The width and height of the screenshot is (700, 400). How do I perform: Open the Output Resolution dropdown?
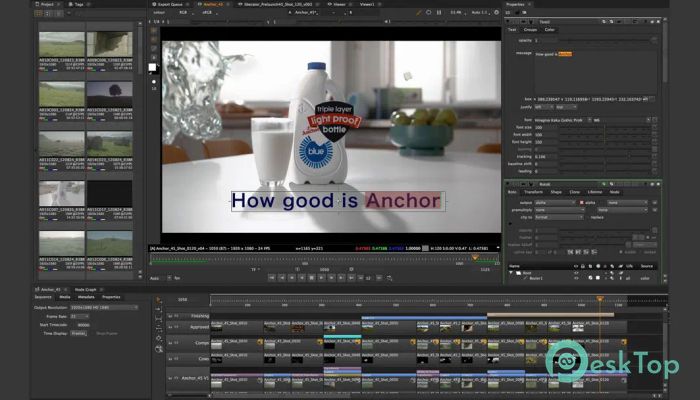click(x=104, y=308)
